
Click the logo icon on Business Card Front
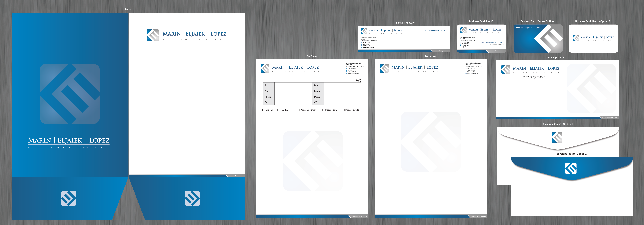(464, 30)
